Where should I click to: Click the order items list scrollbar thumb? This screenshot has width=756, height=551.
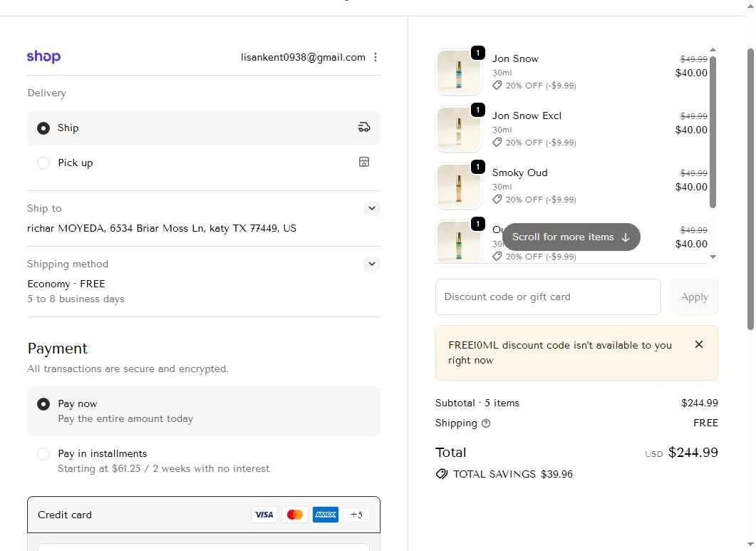click(x=713, y=132)
